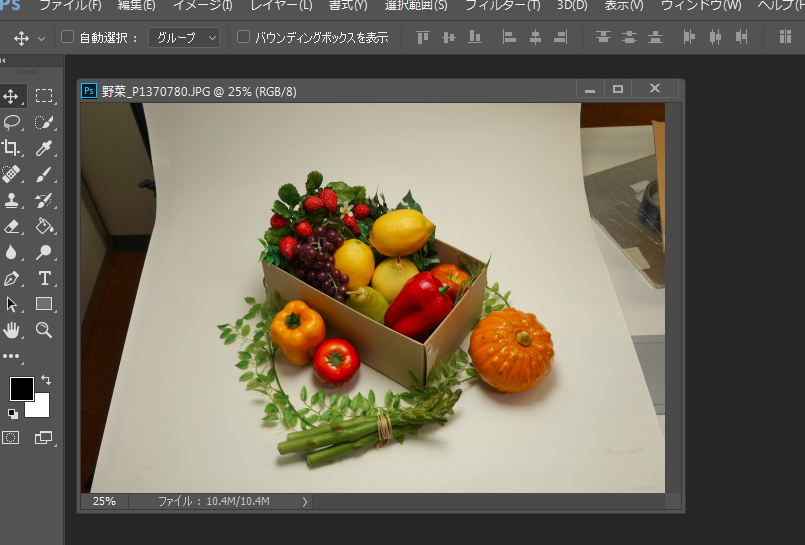805x545 pixels.
Task: Open the 3D(D) menu
Action: click(x=572, y=6)
